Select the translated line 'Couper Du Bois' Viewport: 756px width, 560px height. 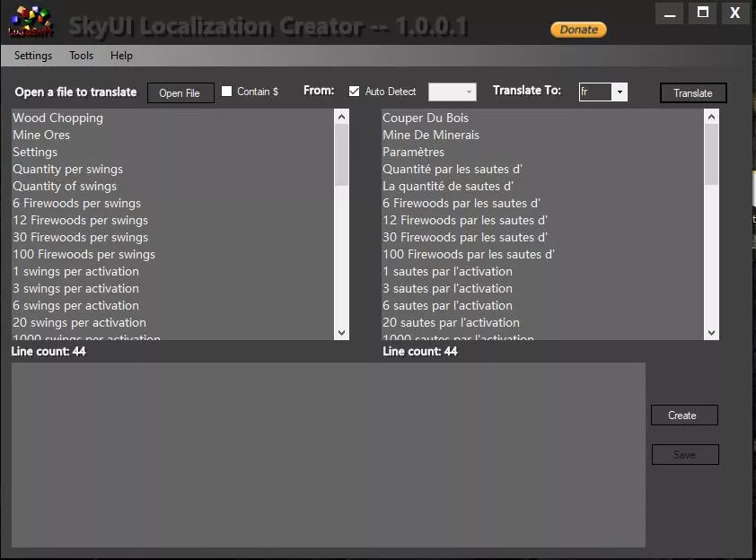pyautogui.click(x=426, y=118)
